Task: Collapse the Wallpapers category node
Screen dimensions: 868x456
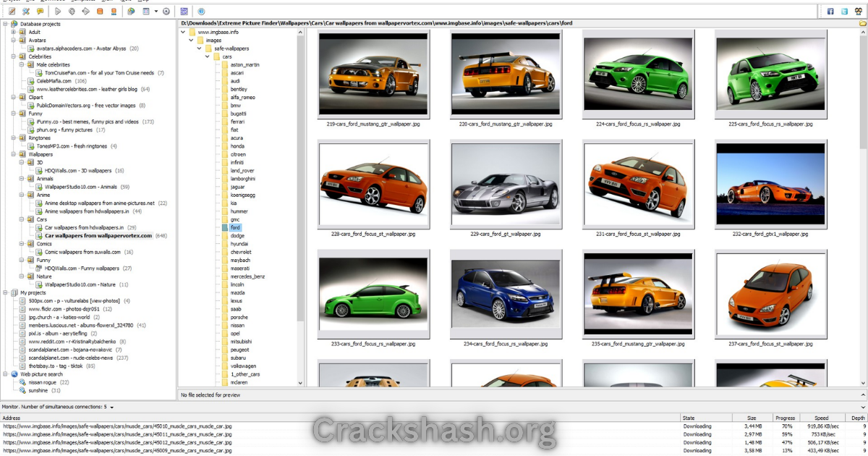Action: 14,154
